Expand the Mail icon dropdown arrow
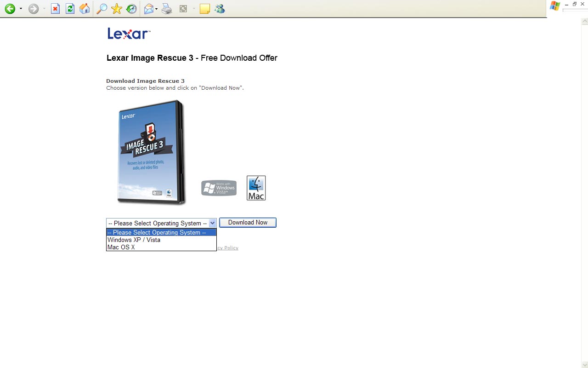 pos(157,9)
